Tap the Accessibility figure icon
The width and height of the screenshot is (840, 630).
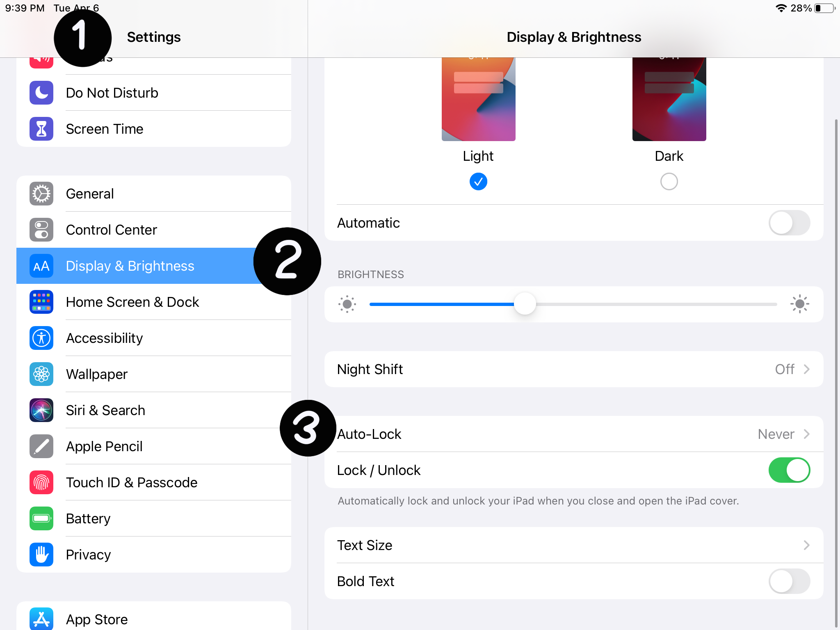41,338
